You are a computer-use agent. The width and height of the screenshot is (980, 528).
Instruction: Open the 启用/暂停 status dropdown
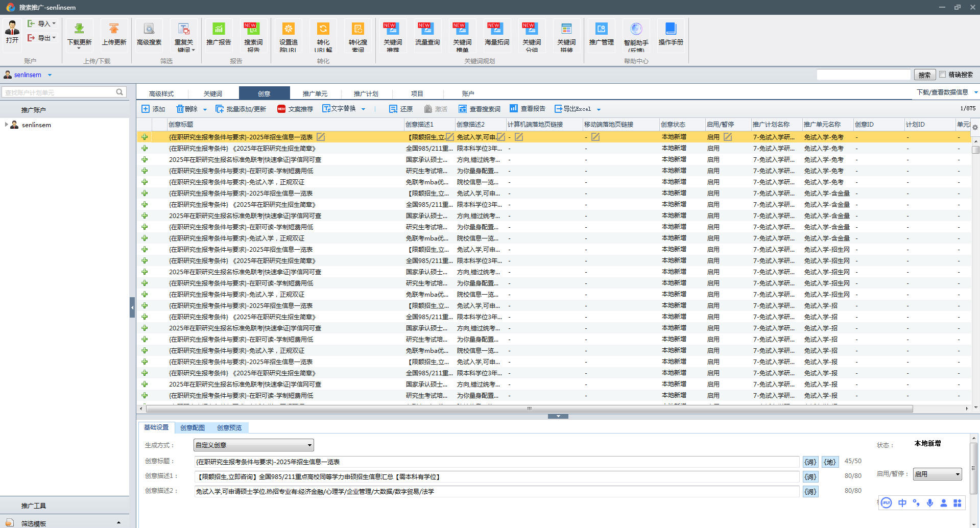click(x=938, y=474)
